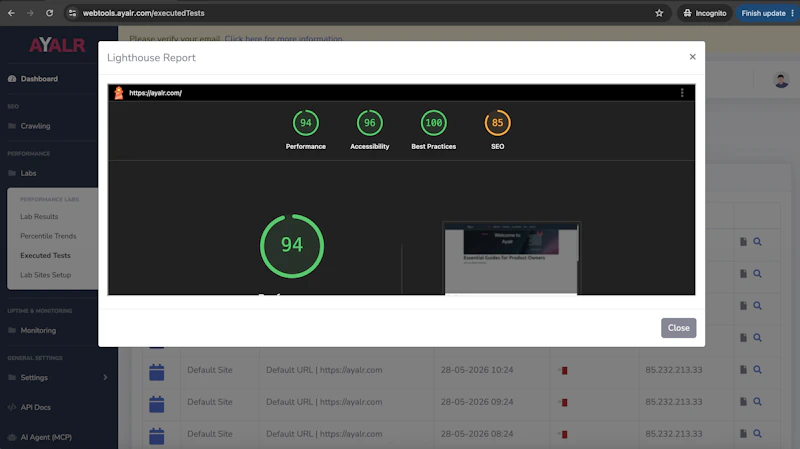This screenshot has height=449, width=800.
Task: Open report document icon for 09:24 test
Action: click(x=743, y=402)
